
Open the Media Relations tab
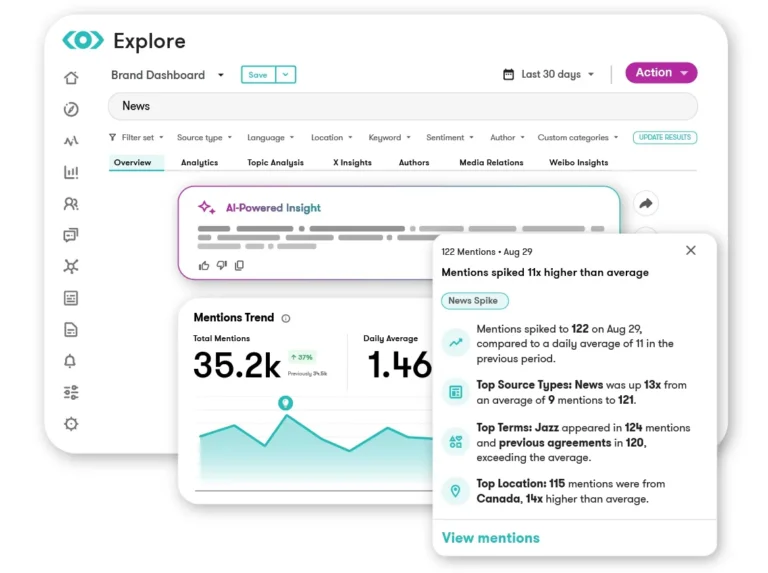(491, 163)
